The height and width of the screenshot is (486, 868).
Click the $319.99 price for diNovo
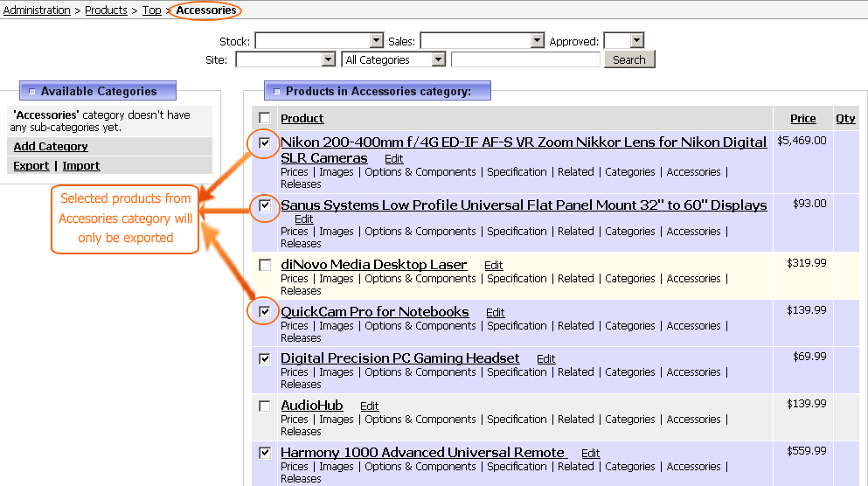point(807,263)
